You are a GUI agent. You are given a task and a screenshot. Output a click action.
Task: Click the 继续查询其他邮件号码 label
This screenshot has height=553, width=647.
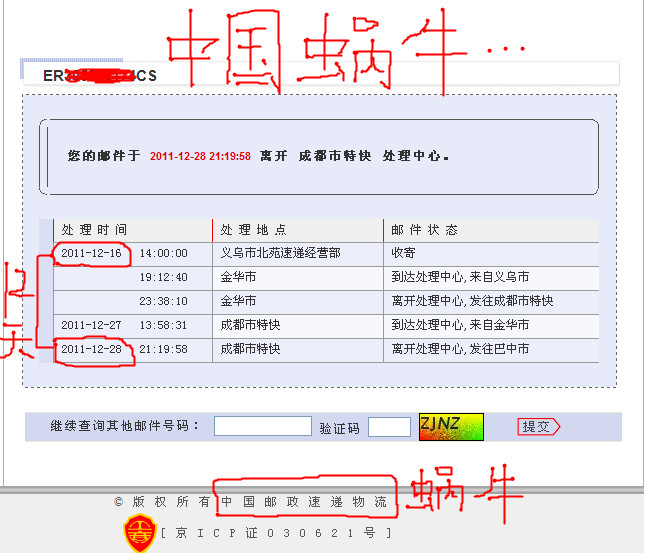coord(125,427)
